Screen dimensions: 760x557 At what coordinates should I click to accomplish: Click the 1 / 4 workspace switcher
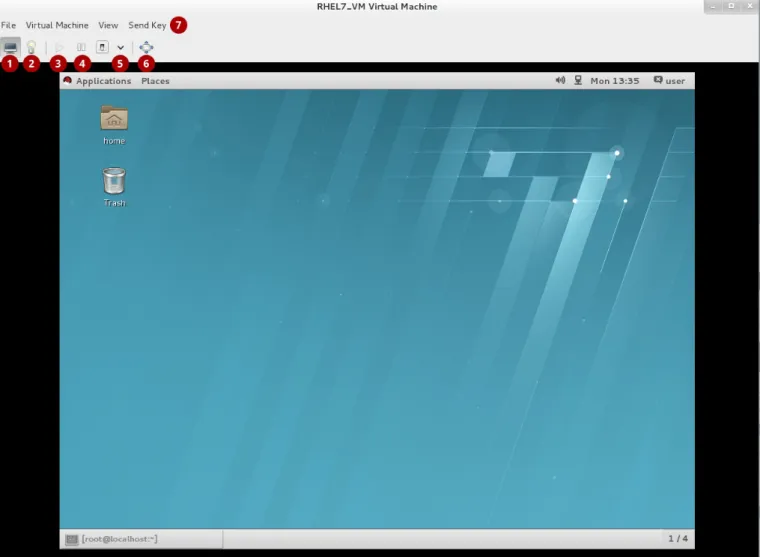click(x=678, y=539)
